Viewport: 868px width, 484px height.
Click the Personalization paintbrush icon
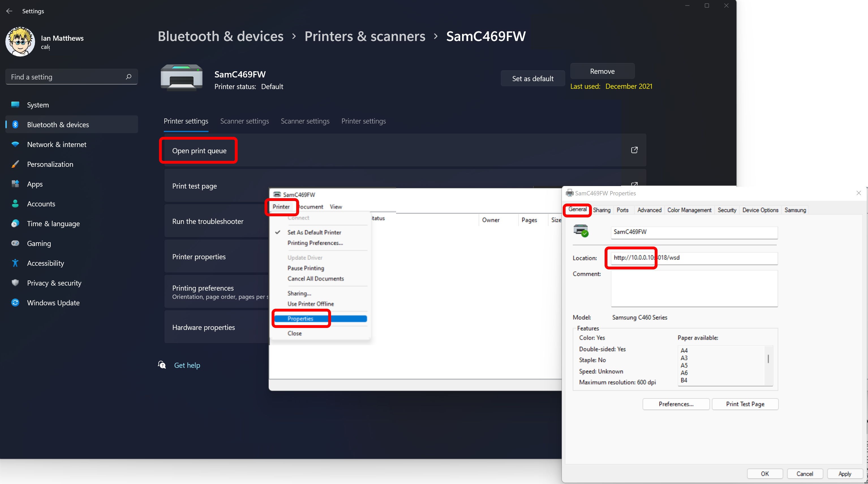coord(15,164)
